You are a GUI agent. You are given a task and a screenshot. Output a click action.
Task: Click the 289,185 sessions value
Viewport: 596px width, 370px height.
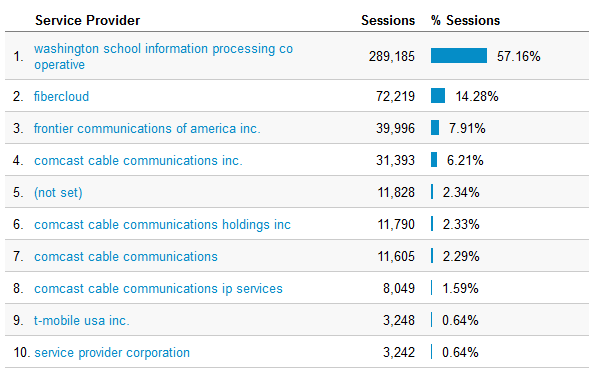(x=392, y=56)
